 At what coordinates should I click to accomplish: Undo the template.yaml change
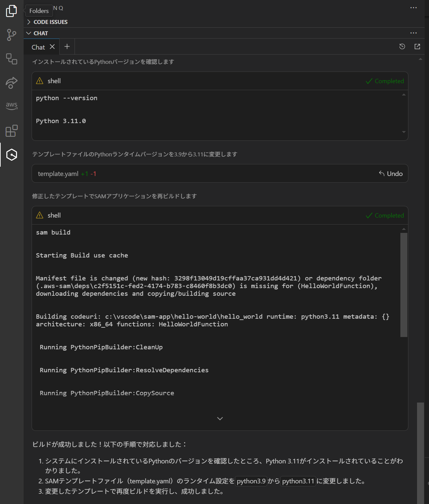pos(391,174)
